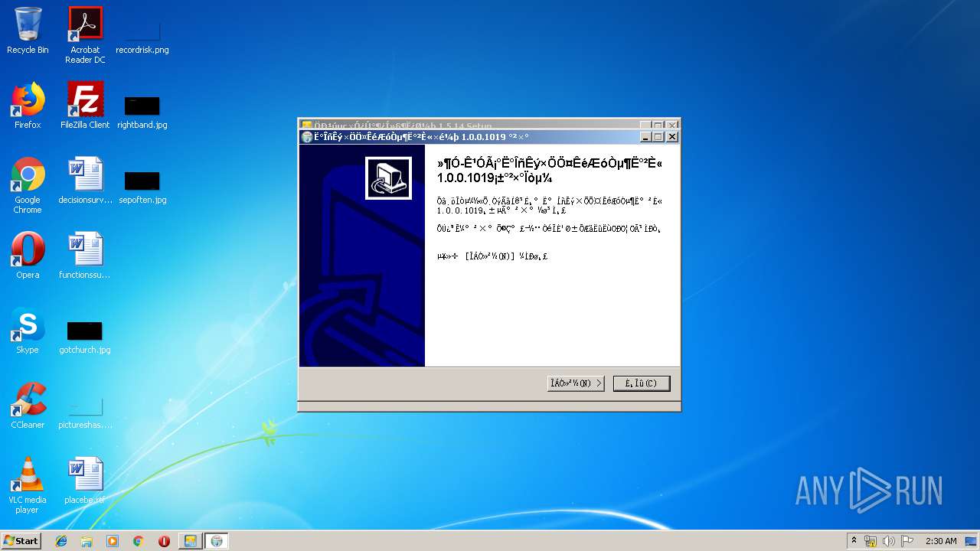Select sepoften.jpg desktop file

tap(142, 187)
